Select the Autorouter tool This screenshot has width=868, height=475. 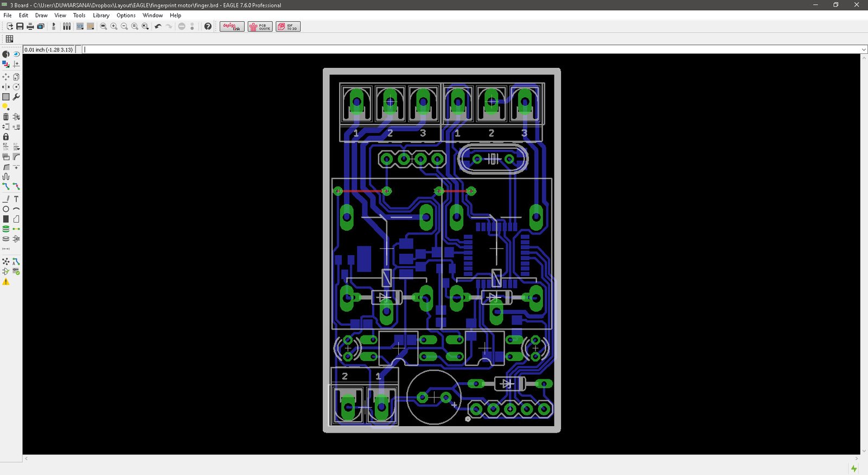(x=16, y=262)
